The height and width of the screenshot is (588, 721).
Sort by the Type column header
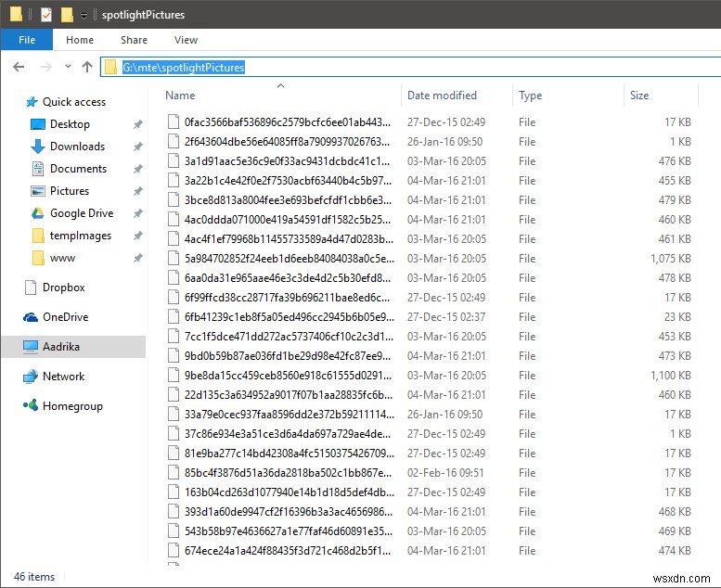click(530, 96)
